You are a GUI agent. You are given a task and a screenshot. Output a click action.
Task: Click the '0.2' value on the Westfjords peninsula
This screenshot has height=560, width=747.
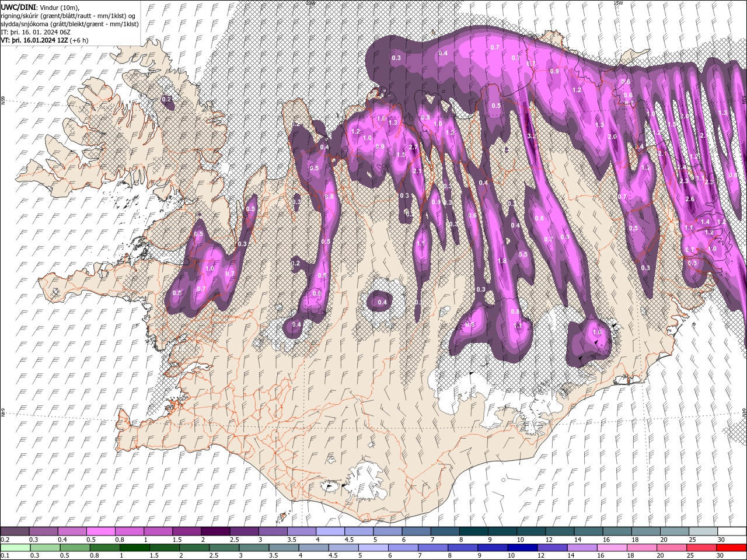(x=167, y=100)
